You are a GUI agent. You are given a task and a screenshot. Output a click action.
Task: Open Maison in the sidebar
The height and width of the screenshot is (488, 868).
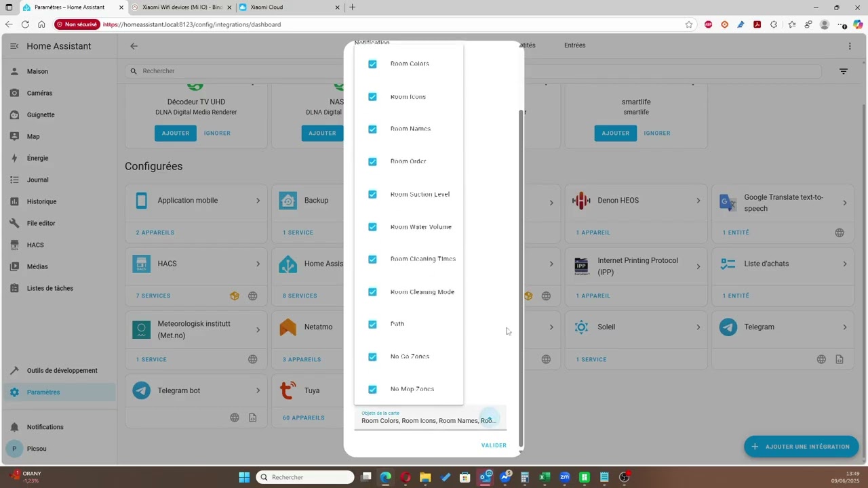pyautogui.click(x=59, y=71)
